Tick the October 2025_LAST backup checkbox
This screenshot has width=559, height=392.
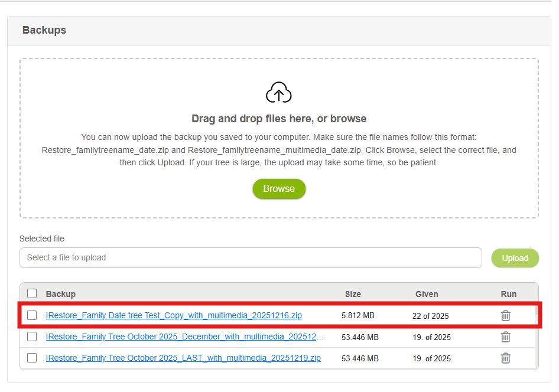[x=32, y=358]
